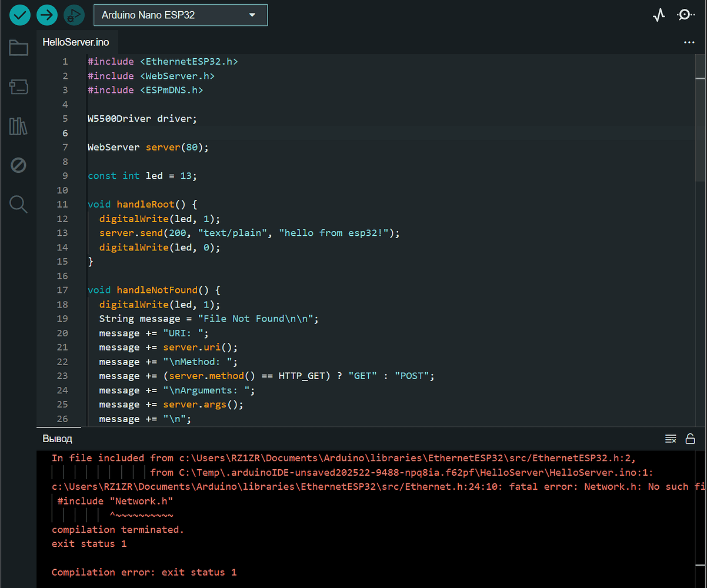The image size is (707, 588).
Task: Start debugging with the debug icon
Action: [74, 15]
